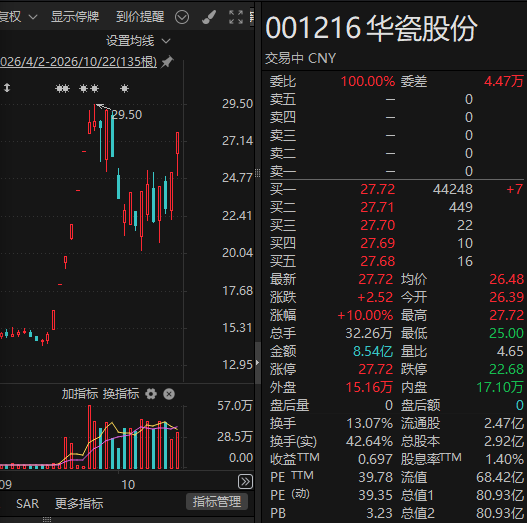Open the 复权 dropdown arrow
The width and height of the screenshot is (527, 523).
pos(33,17)
